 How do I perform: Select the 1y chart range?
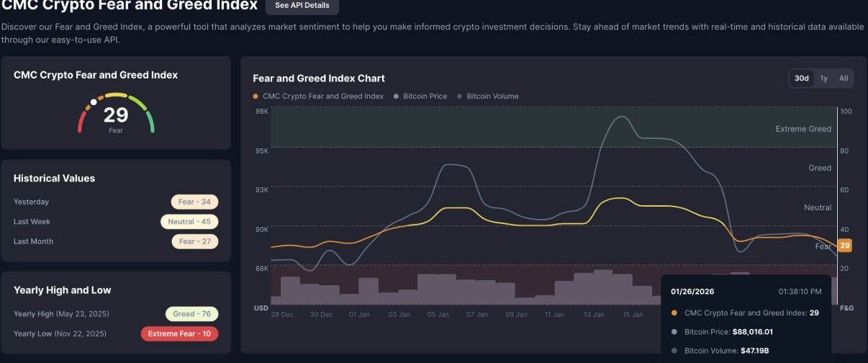823,79
